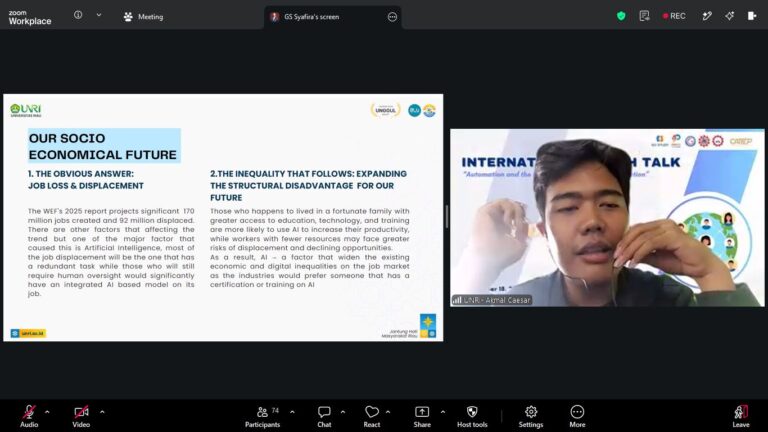Click the participant count 74
This screenshot has width=768, height=432.
[x=275, y=410]
